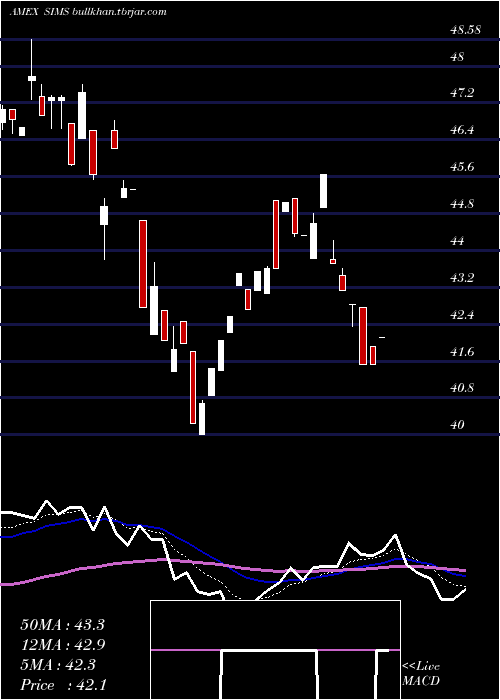Click the 40.8 price axis label
This screenshot has height=700, width=500.
coord(462,388)
